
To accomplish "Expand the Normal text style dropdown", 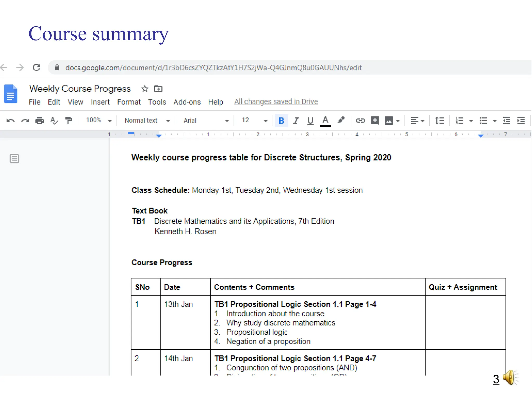I will [147, 121].
